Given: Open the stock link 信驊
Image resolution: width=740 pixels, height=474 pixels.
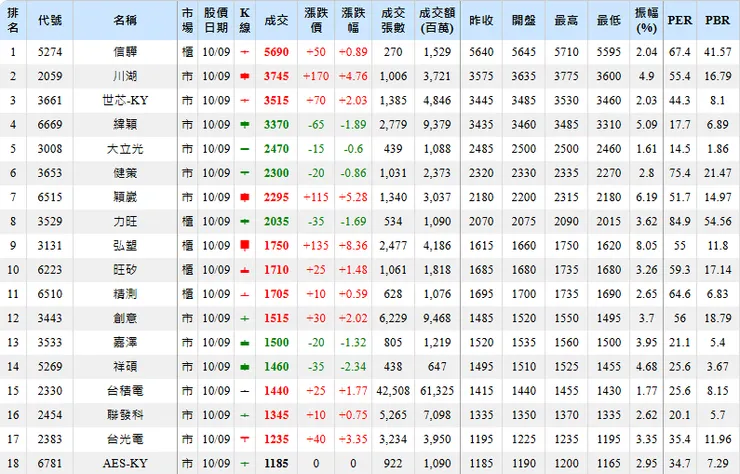Looking at the screenshot, I should tap(125, 52).
